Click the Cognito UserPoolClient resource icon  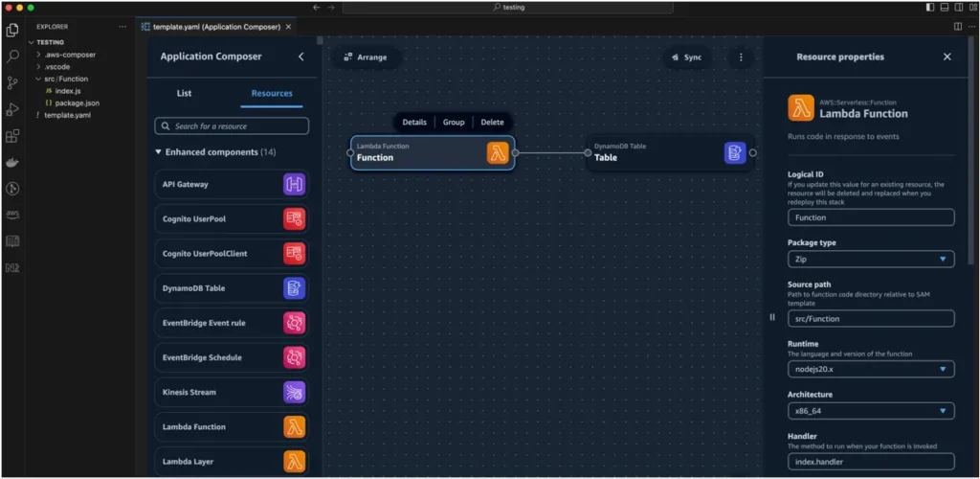coord(295,254)
